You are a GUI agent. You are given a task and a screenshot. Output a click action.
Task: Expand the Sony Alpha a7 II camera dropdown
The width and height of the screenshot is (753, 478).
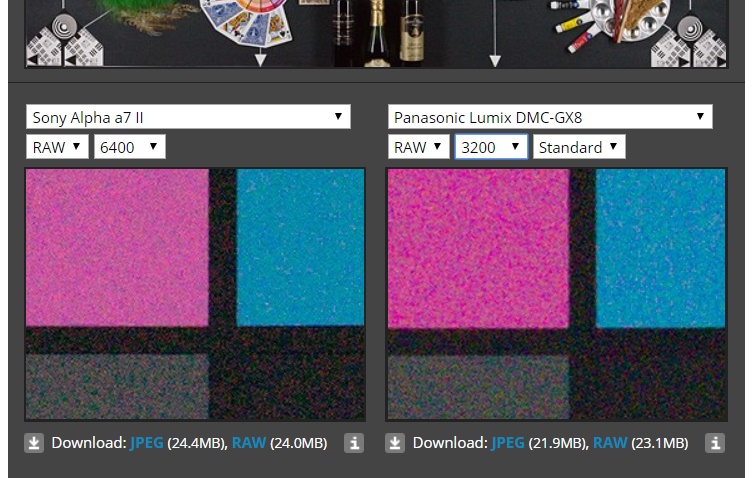(x=188, y=117)
